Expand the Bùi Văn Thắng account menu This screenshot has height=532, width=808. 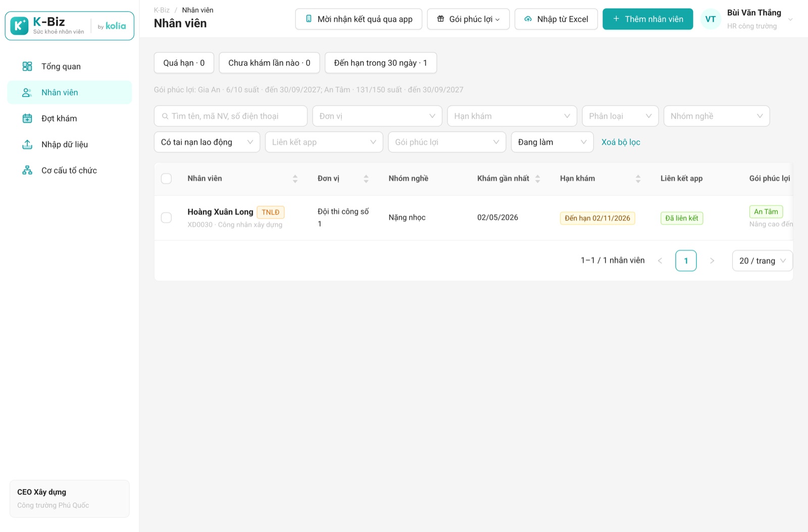pos(790,20)
